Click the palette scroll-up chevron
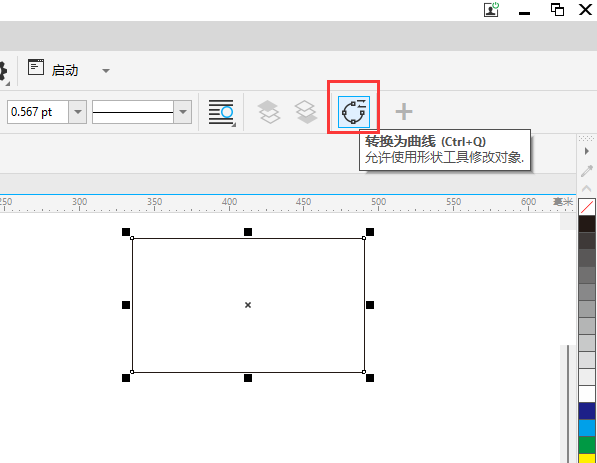This screenshot has height=463, width=597. point(587,188)
